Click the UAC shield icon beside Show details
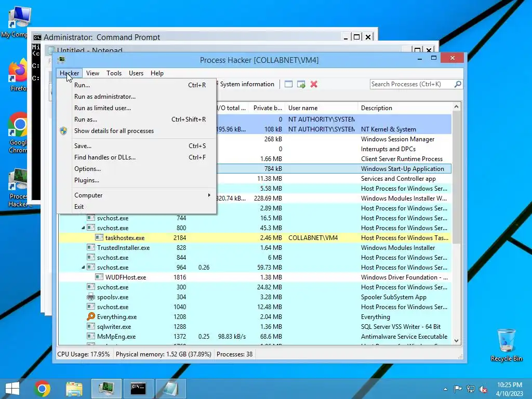 pyautogui.click(x=63, y=131)
